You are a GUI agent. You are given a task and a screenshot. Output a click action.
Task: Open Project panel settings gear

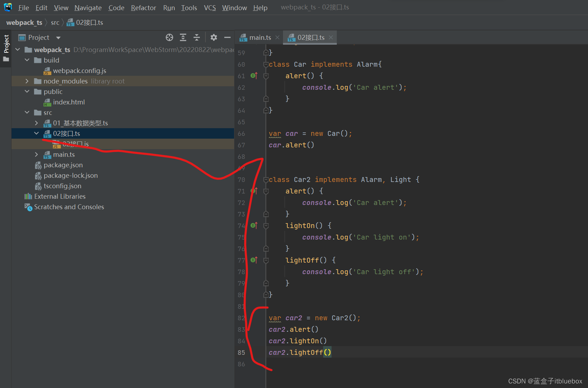click(214, 37)
